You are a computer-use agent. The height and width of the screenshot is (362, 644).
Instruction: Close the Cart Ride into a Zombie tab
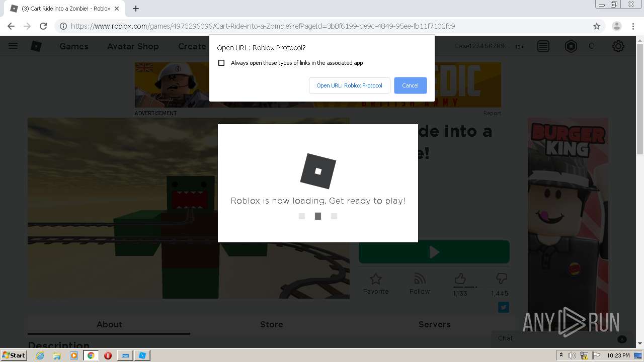pos(117,9)
